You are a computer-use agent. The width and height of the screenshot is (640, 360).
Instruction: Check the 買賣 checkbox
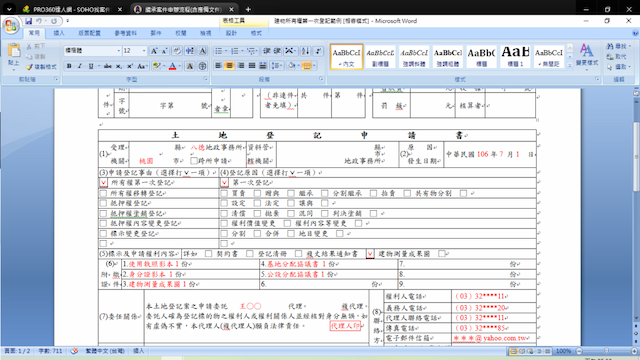click(x=224, y=193)
